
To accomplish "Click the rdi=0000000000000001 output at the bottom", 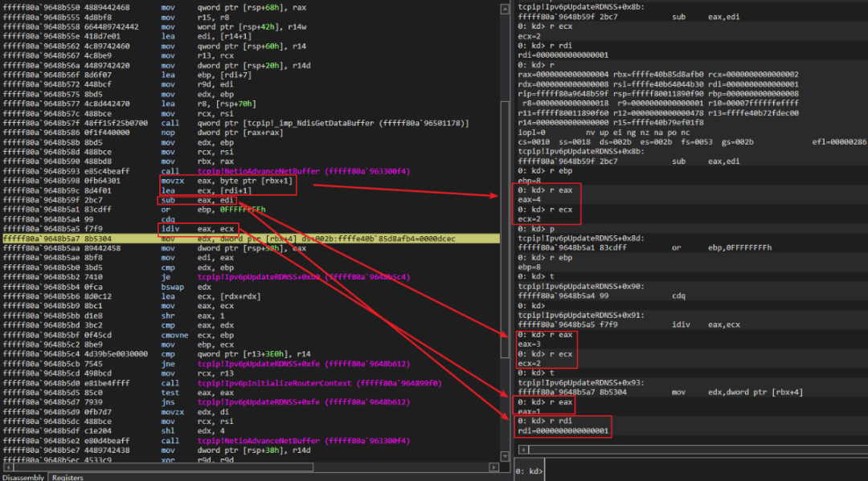I will click(x=563, y=431).
